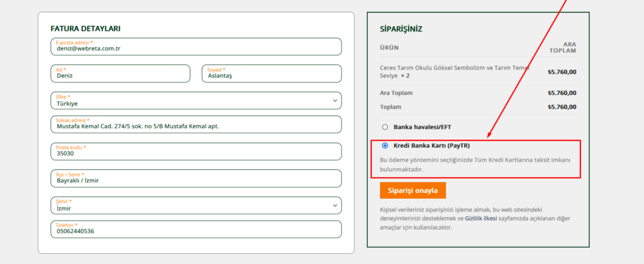
Task: Click the FATURA DETAYLARI heading
Action: pos(86,28)
